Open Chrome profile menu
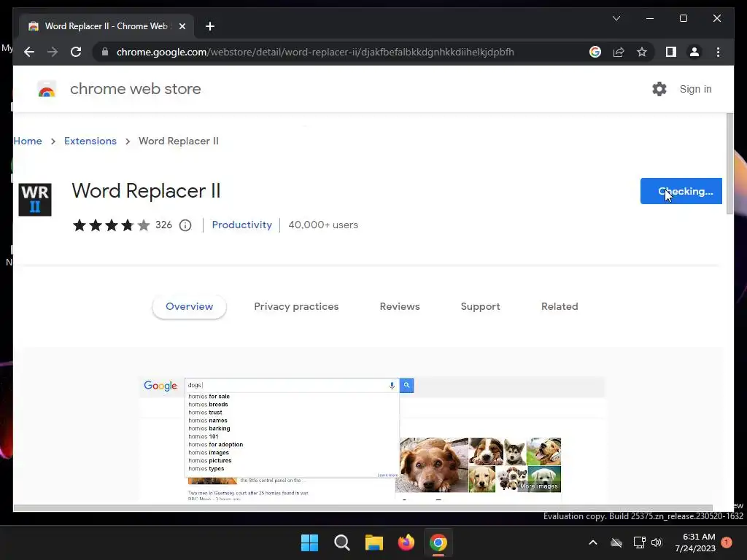This screenshot has height=560, width=747. [x=694, y=52]
